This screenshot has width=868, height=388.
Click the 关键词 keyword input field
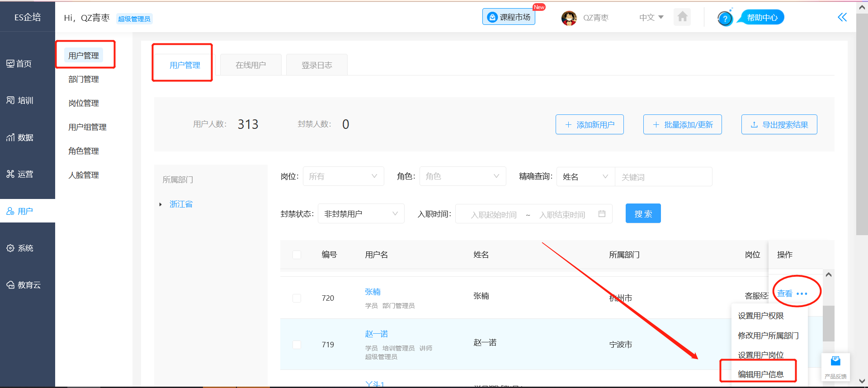tap(663, 177)
